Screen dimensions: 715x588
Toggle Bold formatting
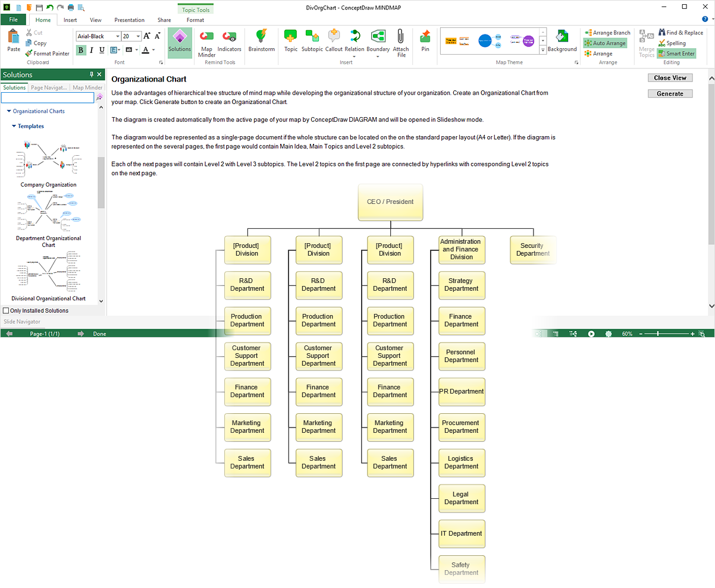(x=81, y=50)
